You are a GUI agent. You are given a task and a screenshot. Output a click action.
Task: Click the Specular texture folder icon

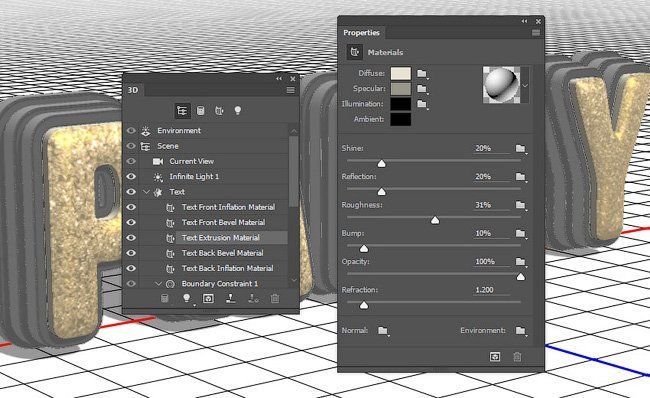(422, 89)
